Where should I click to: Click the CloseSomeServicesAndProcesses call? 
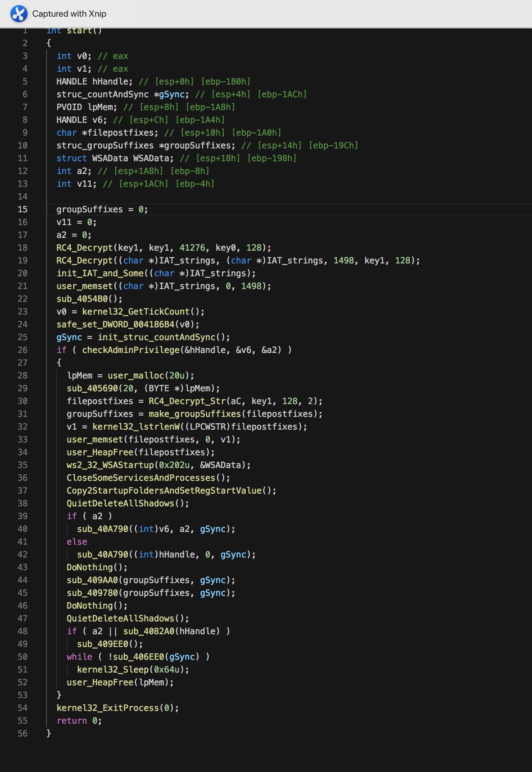pyautogui.click(x=141, y=478)
